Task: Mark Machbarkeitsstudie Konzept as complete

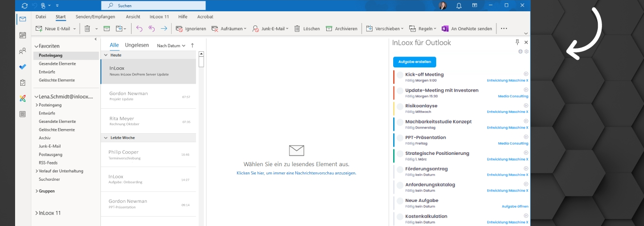Action: [x=400, y=122]
